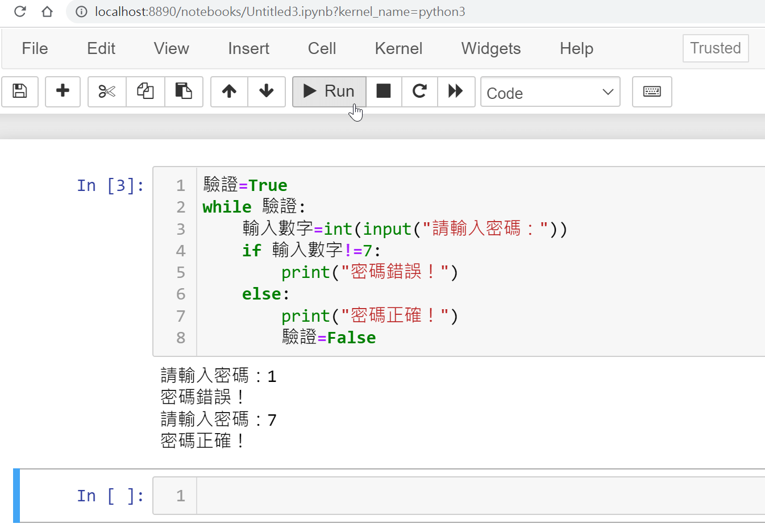Open the Cell menu
This screenshot has width=765, height=532.
pos(322,49)
